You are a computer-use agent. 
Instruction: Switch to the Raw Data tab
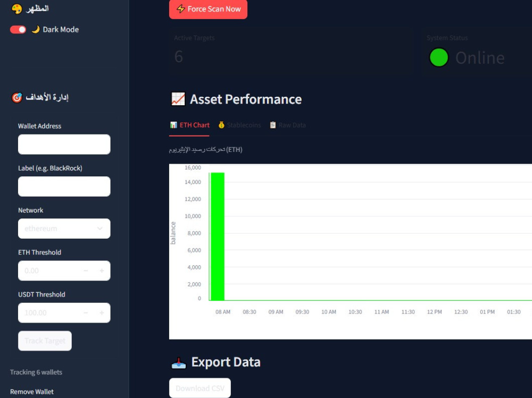point(288,125)
